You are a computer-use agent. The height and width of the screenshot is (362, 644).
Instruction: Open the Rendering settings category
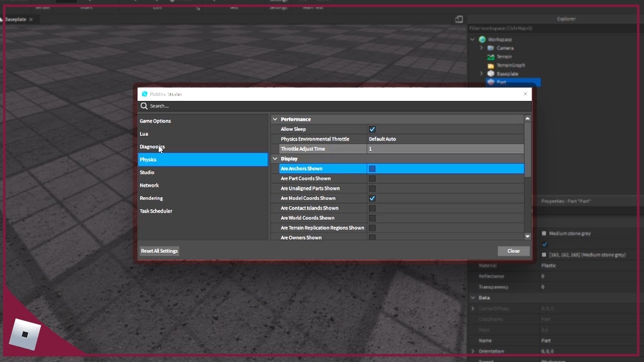tap(203, 198)
